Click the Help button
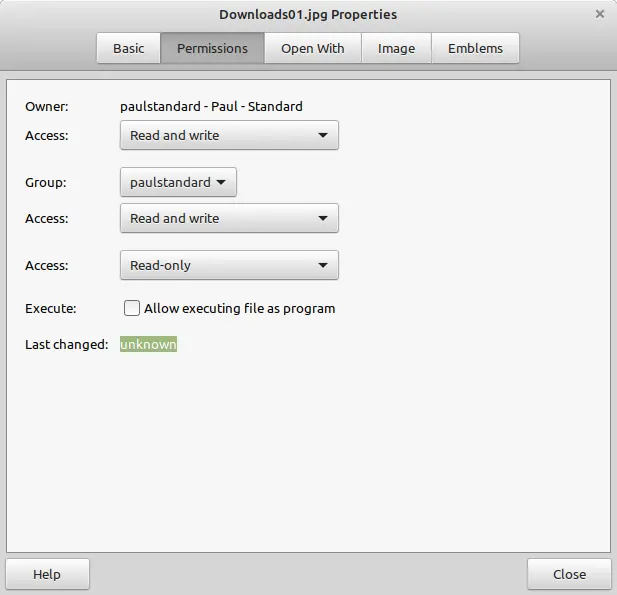The height and width of the screenshot is (595, 617). [x=48, y=574]
